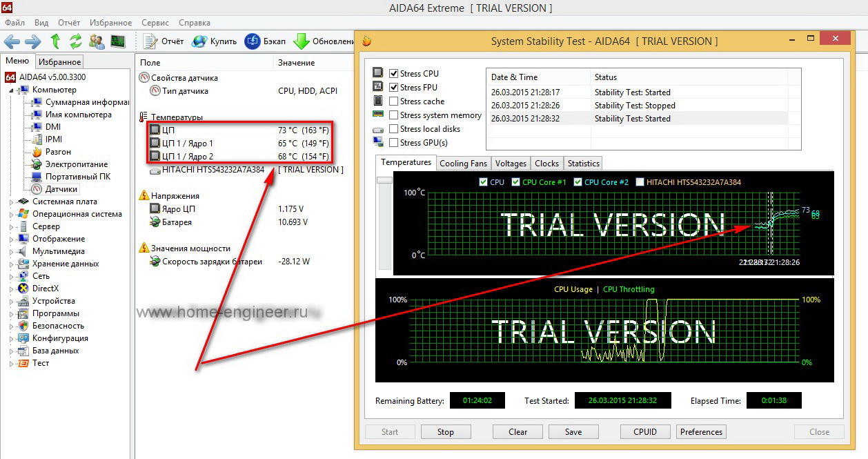
Task: Launch stability test from monitor graph icon
Action: pos(118,41)
